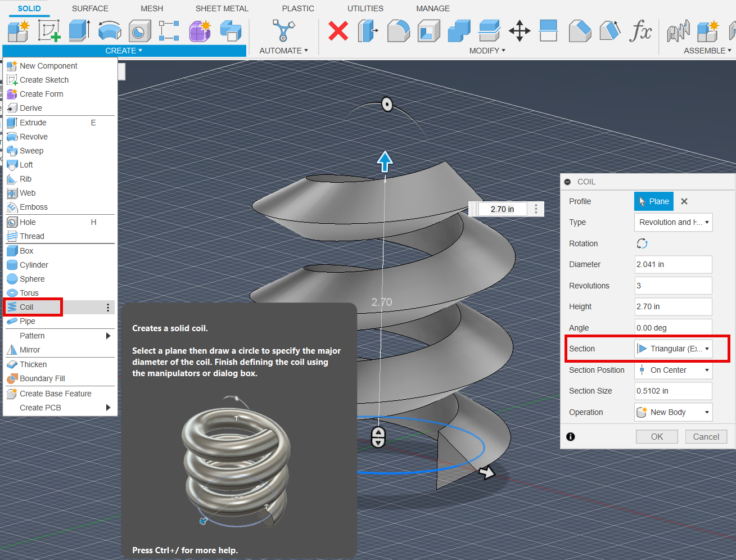Choose Pipe from the Create menu
This screenshot has width=736, height=560.
point(60,321)
